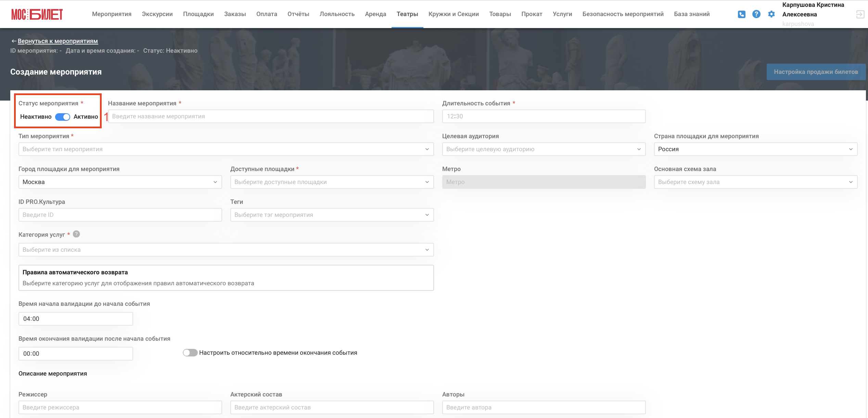Follow the Вернуться к мероприятиям link
868x418 pixels.
tap(58, 41)
